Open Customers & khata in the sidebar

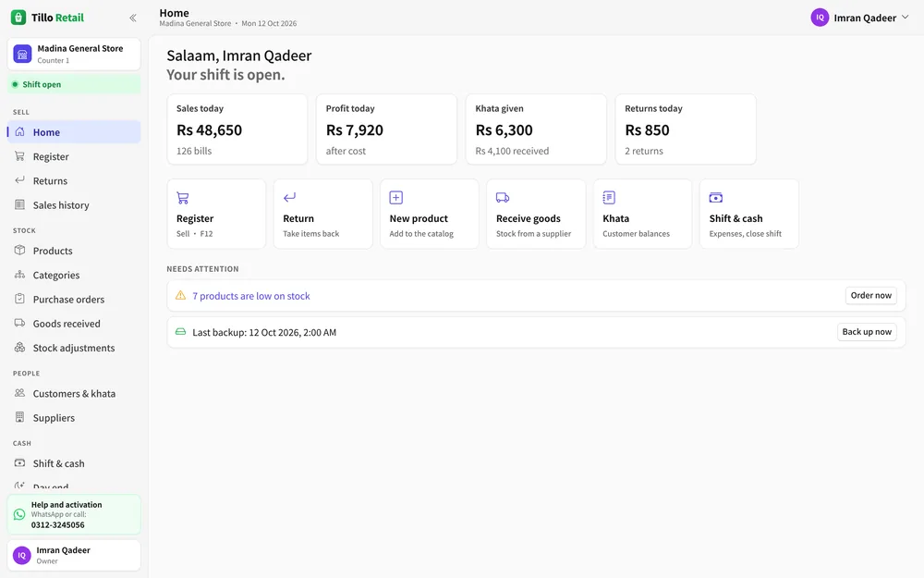(x=74, y=393)
